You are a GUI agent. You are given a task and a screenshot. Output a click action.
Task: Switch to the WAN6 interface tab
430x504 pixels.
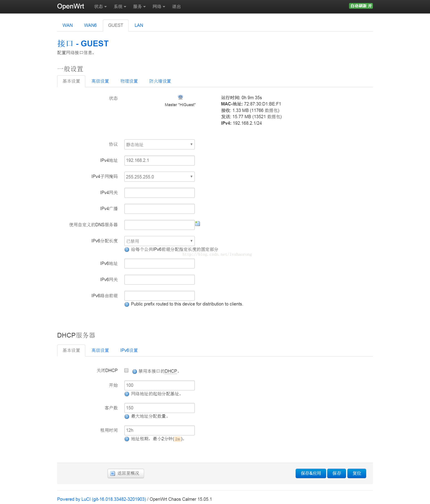pos(90,25)
